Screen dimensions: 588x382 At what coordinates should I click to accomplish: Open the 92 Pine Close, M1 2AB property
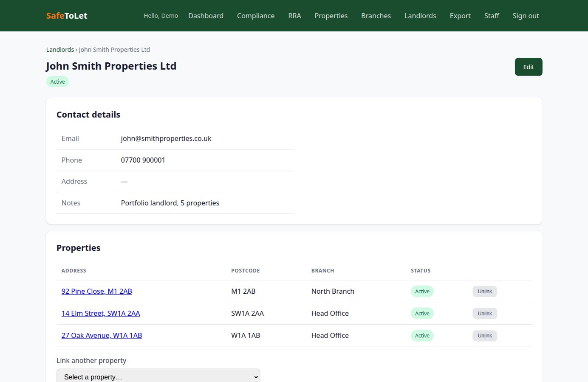(97, 291)
